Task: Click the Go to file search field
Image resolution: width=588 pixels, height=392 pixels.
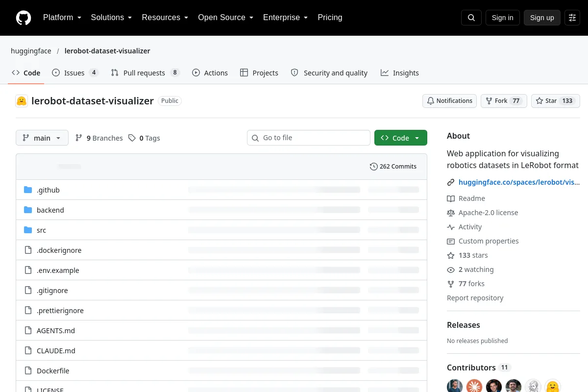Action: tap(309, 138)
